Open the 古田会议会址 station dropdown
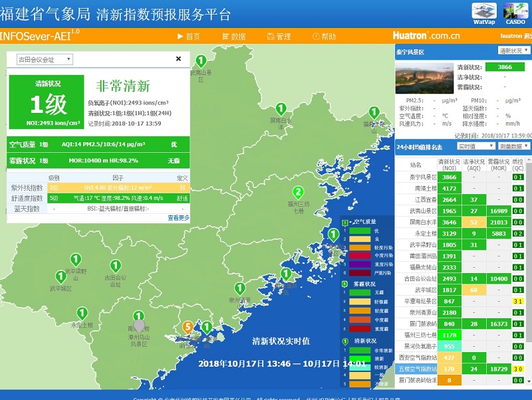The width and height of the screenshot is (532, 400). coord(45,59)
